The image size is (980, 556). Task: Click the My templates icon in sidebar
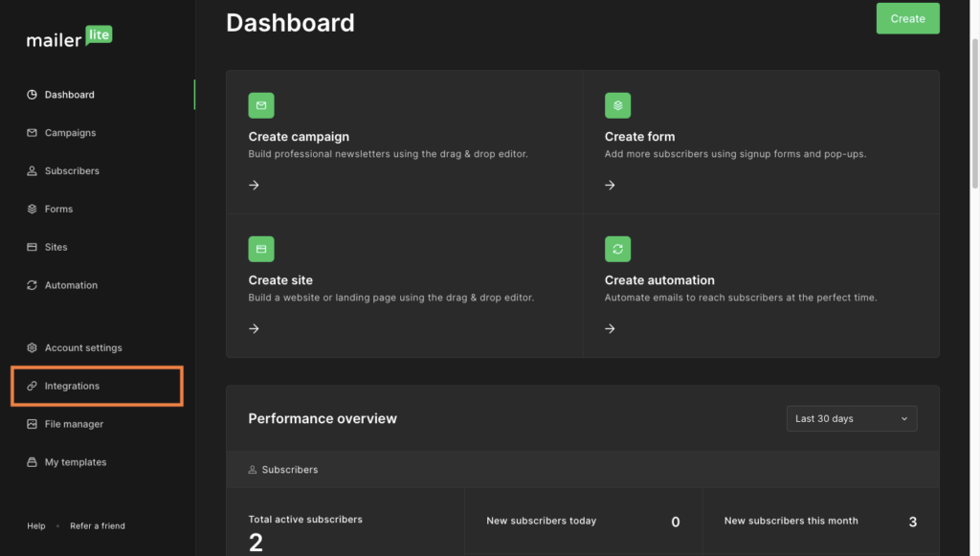[32, 462]
